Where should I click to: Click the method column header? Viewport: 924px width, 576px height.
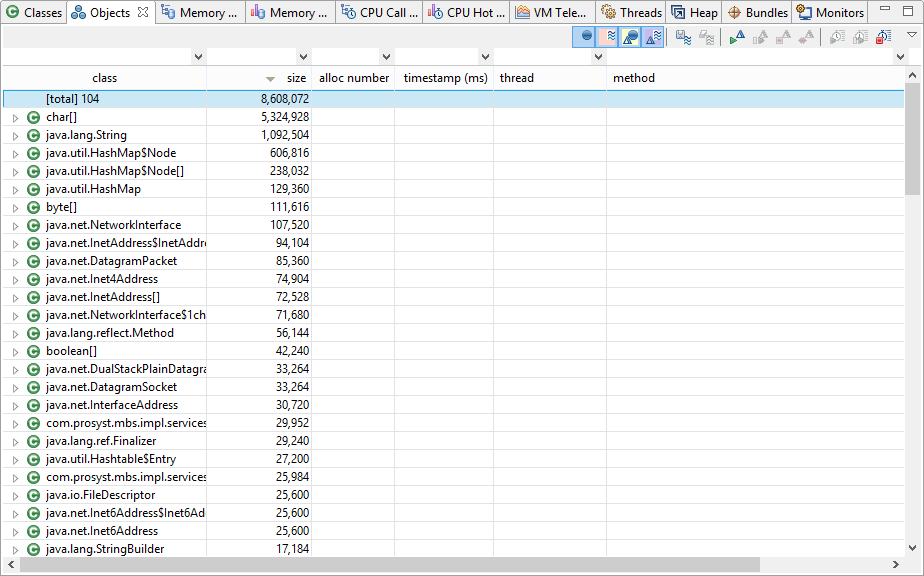click(634, 78)
